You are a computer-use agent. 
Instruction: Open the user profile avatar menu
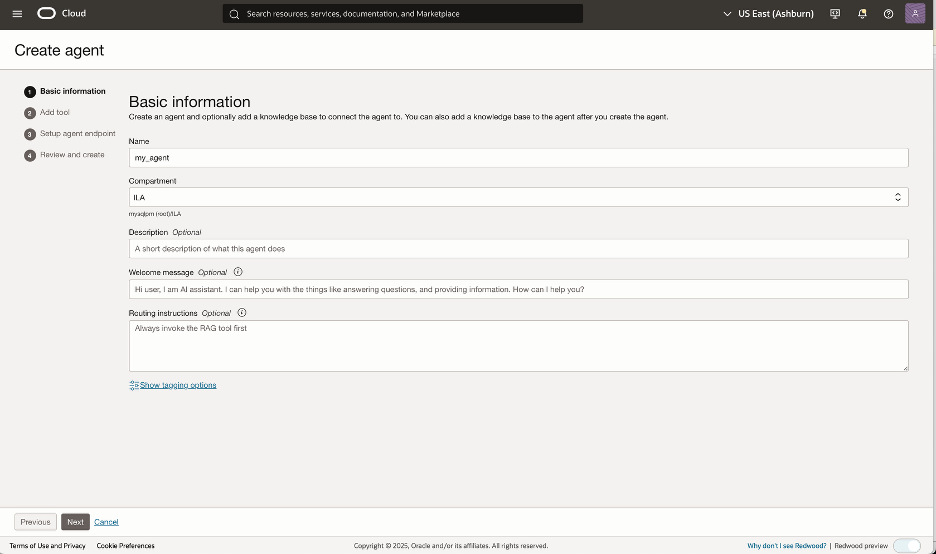click(915, 13)
